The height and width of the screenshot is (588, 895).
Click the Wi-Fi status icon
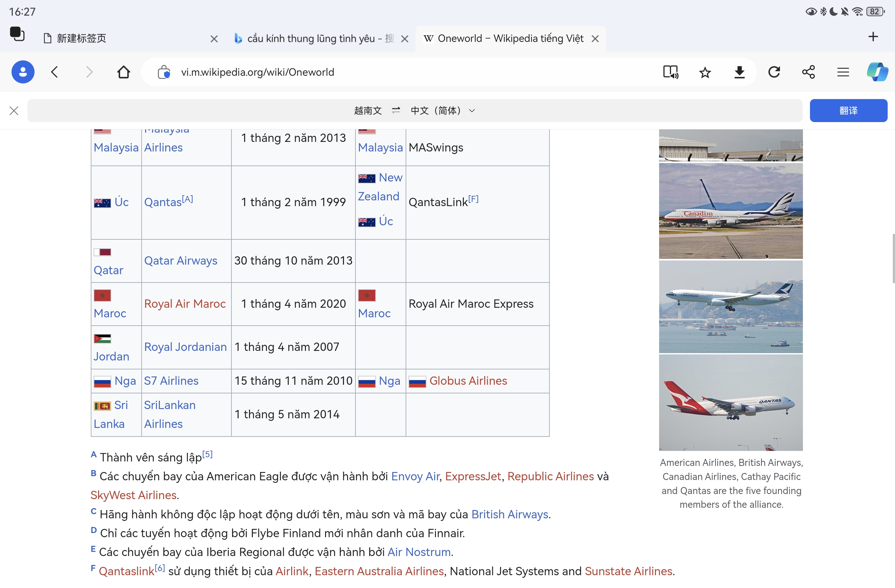pyautogui.click(x=857, y=12)
